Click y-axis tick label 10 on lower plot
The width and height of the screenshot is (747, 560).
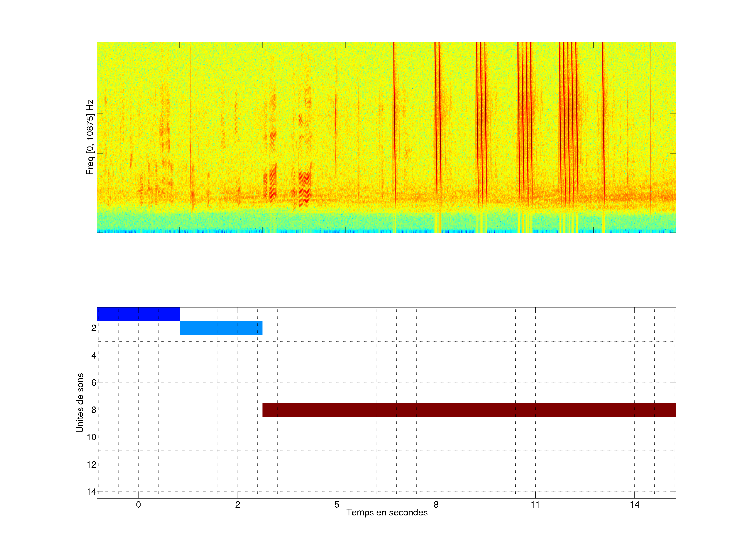point(92,437)
